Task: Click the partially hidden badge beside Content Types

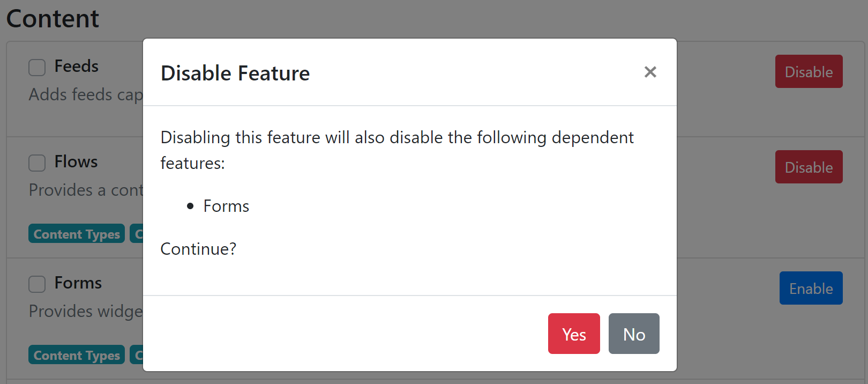Action: click(137, 233)
